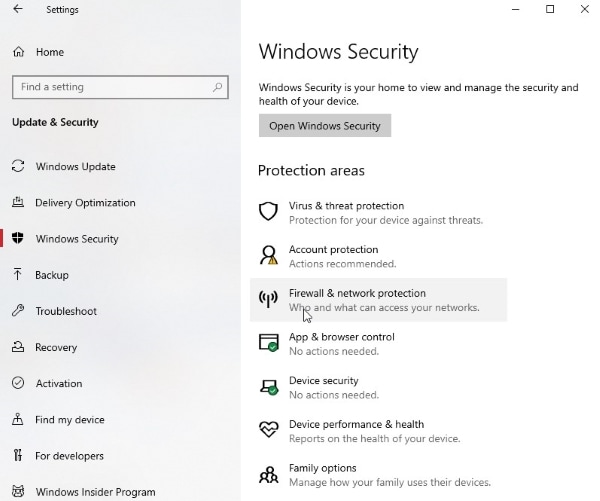Click the Device security laptop icon
Image resolution: width=600 pixels, height=501 pixels.
pyautogui.click(x=268, y=387)
